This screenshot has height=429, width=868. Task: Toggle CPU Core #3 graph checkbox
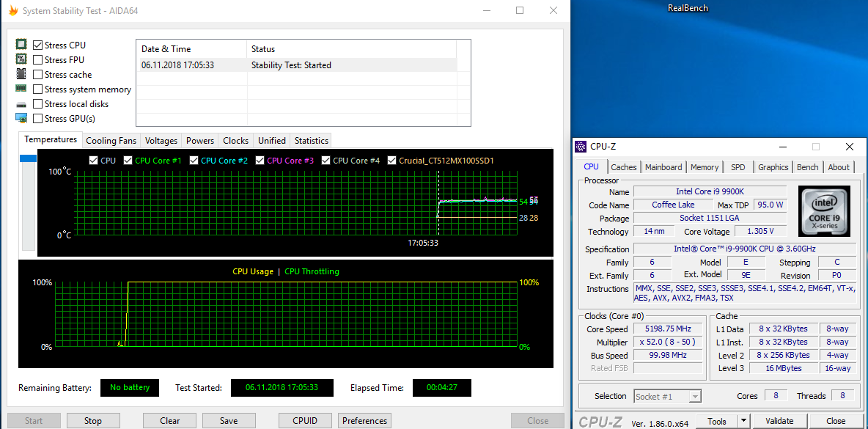260,161
